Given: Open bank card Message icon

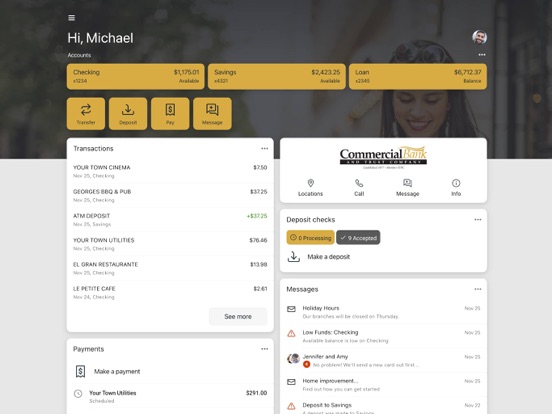Looking at the screenshot, I should click(407, 183).
